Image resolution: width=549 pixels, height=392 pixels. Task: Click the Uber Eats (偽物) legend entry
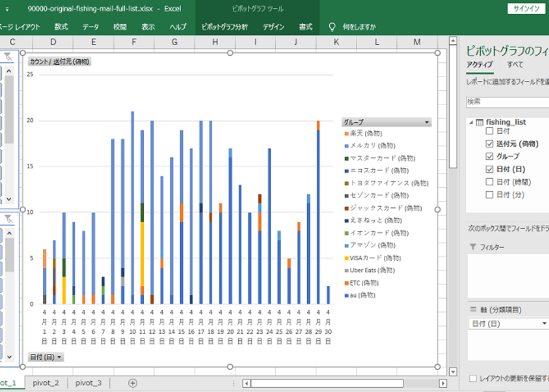click(x=370, y=270)
